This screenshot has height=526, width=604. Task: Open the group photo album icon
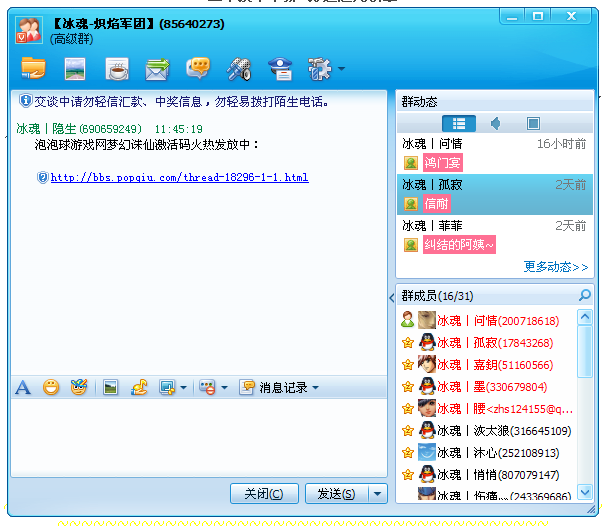pos(75,69)
